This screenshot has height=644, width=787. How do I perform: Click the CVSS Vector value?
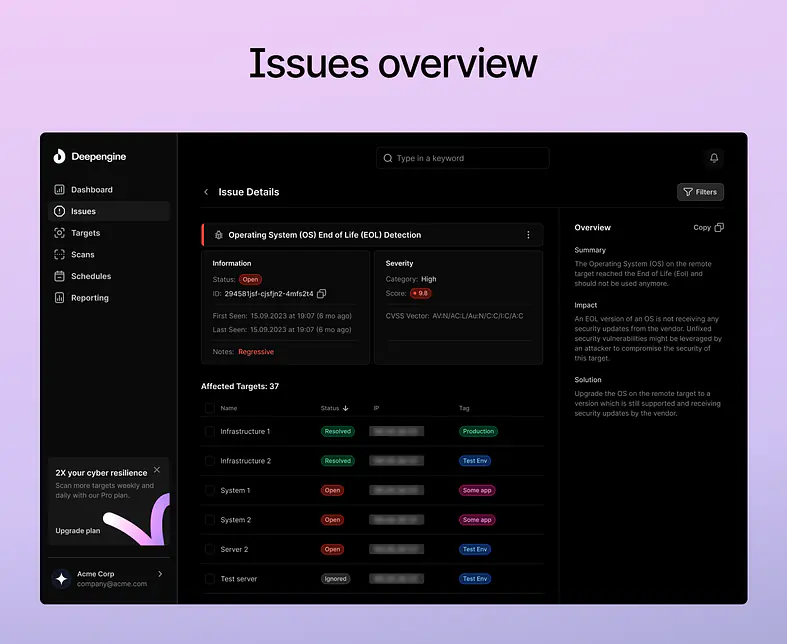click(x=478, y=316)
